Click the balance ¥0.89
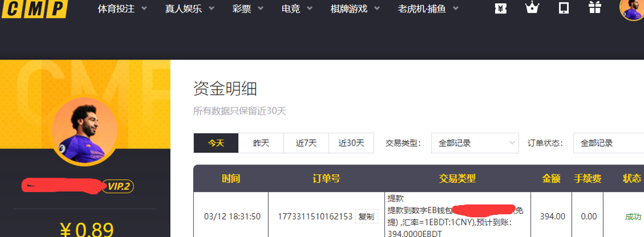Image resolution: width=644 pixels, height=237 pixels. (x=86, y=230)
